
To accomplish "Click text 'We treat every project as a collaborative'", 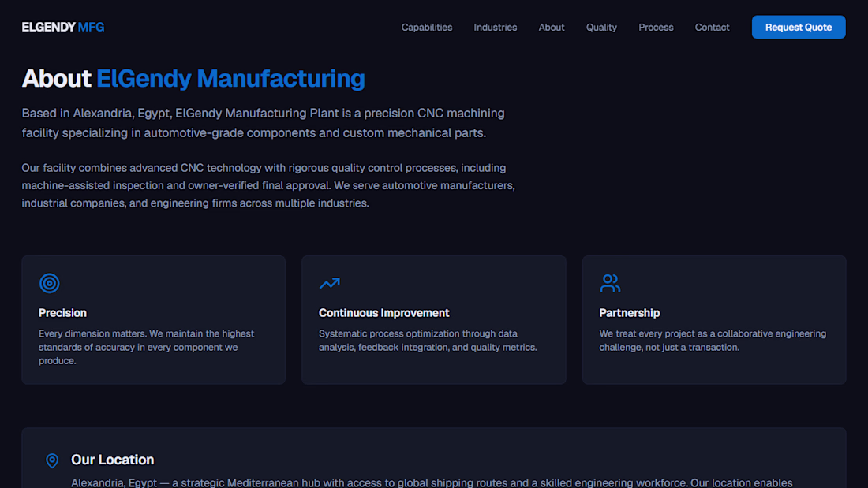I will (x=713, y=341).
